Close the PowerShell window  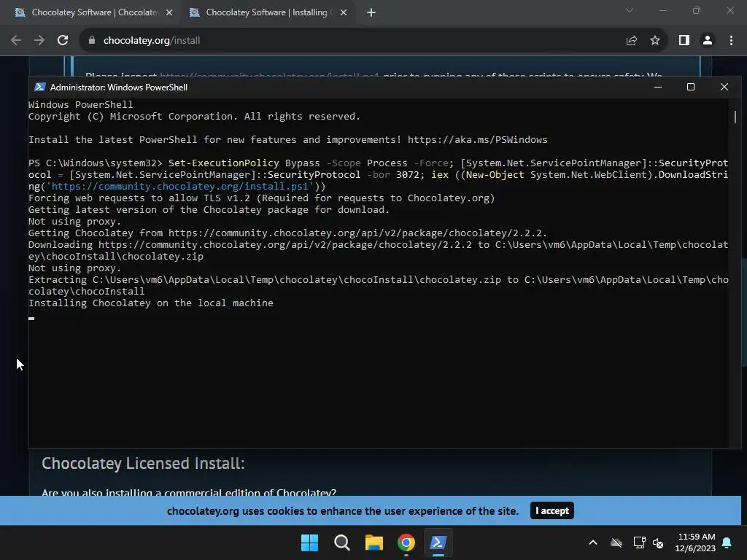[724, 87]
